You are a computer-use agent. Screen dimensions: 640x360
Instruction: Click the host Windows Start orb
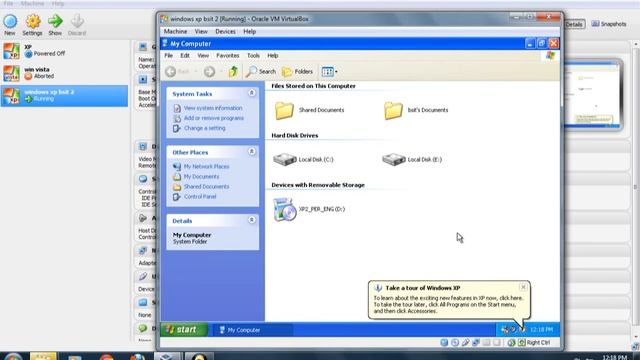13,357
